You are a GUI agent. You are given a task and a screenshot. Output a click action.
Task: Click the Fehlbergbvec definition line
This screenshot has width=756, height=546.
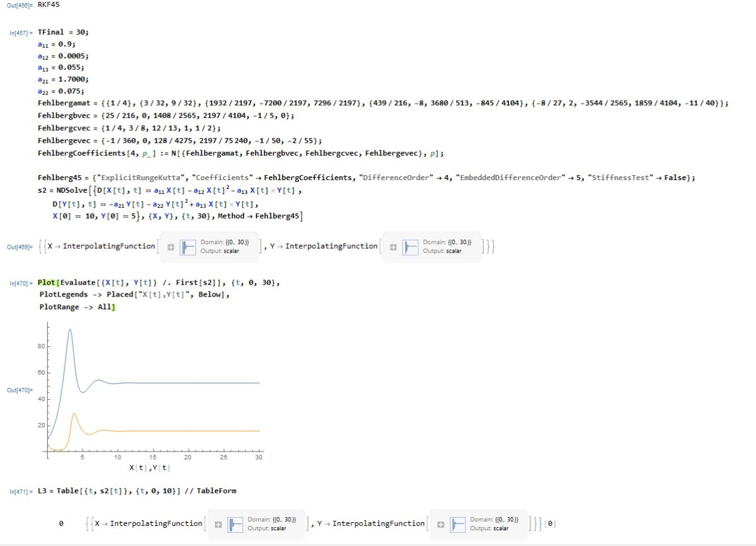point(166,116)
